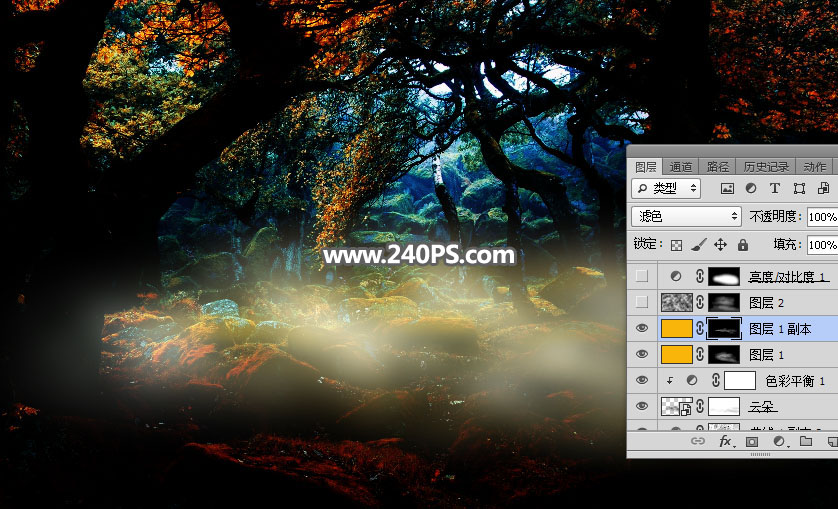The width and height of the screenshot is (838, 509).
Task: Hide the 云朵 layer
Action: pos(642,407)
